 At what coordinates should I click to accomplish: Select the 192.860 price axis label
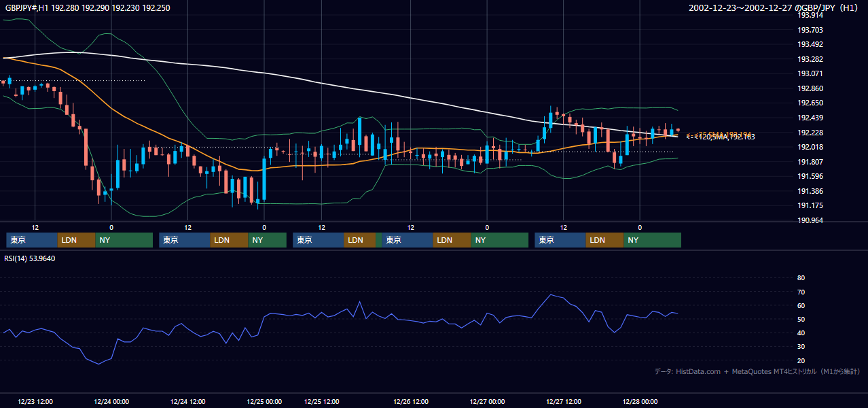[x=810, y=88]
